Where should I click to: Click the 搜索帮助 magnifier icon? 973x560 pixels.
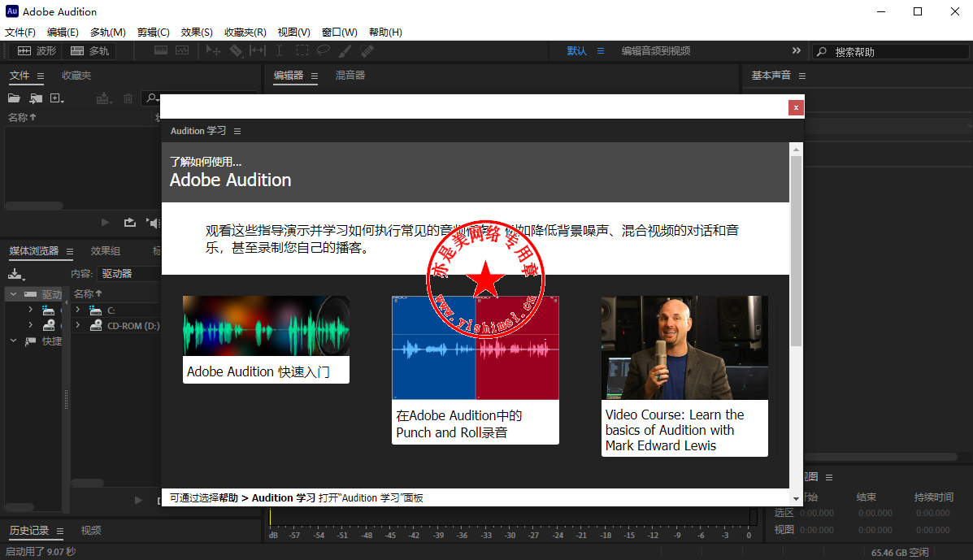click(x=822, y=51)
